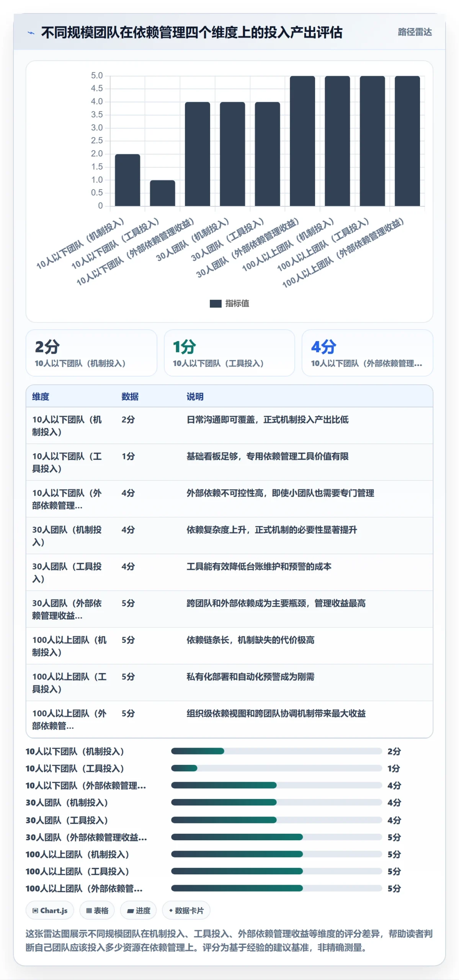
Task: Click the y-axis tick label 2.5
Action: [97, 140]
